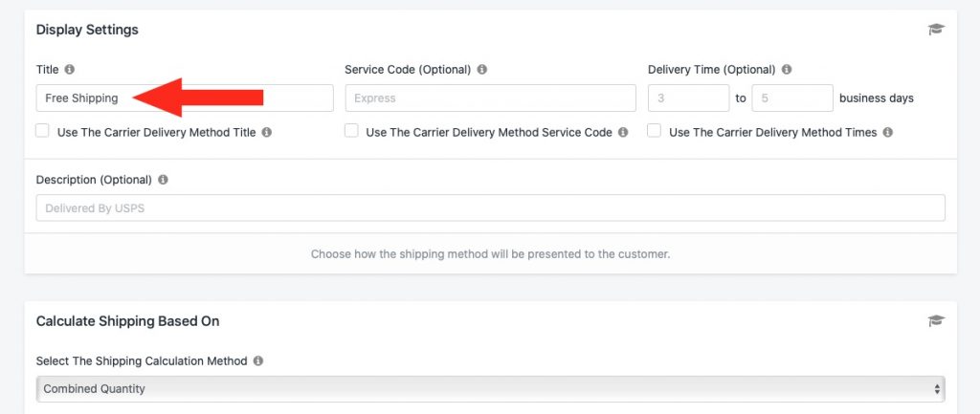Open the Combined Quantity calculation method dropdown
This screenshot has width=980, height=414.
pyautogui.click(x=491, y=388)
